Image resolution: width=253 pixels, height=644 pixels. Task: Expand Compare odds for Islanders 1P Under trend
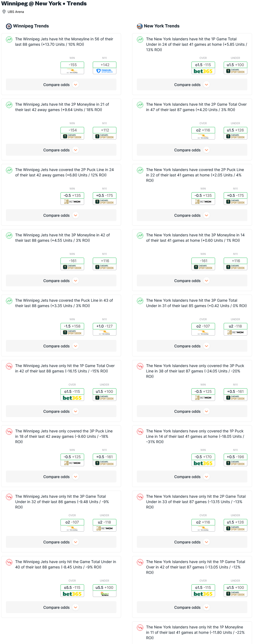point(192,85)
